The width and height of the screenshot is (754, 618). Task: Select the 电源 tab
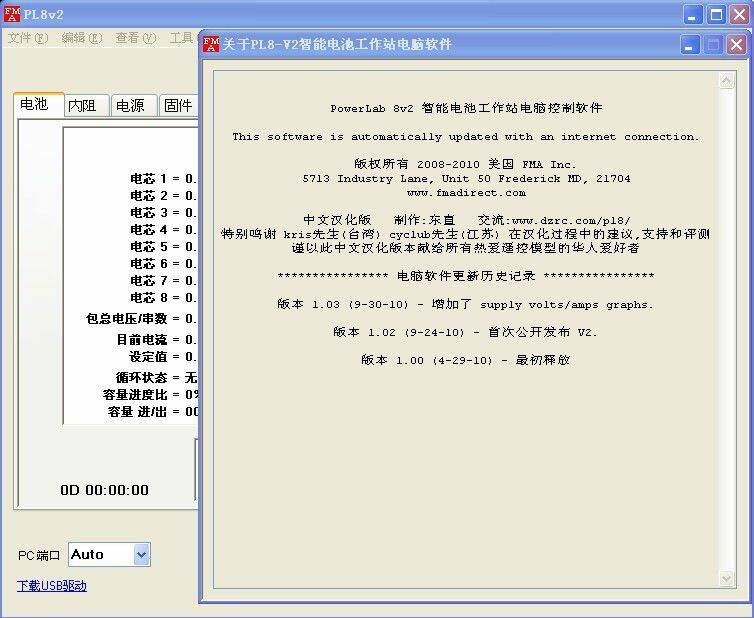pos(133,106)
